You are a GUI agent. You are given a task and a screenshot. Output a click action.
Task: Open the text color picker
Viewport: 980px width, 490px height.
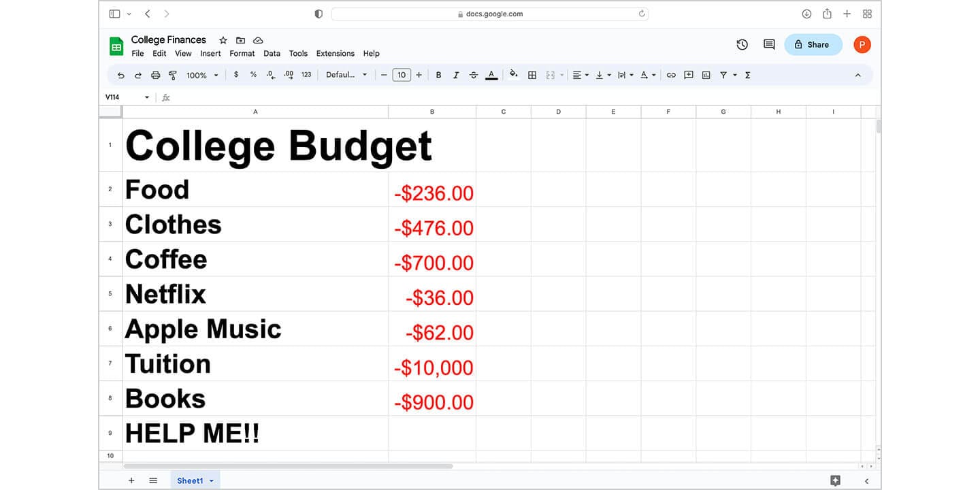491,76
